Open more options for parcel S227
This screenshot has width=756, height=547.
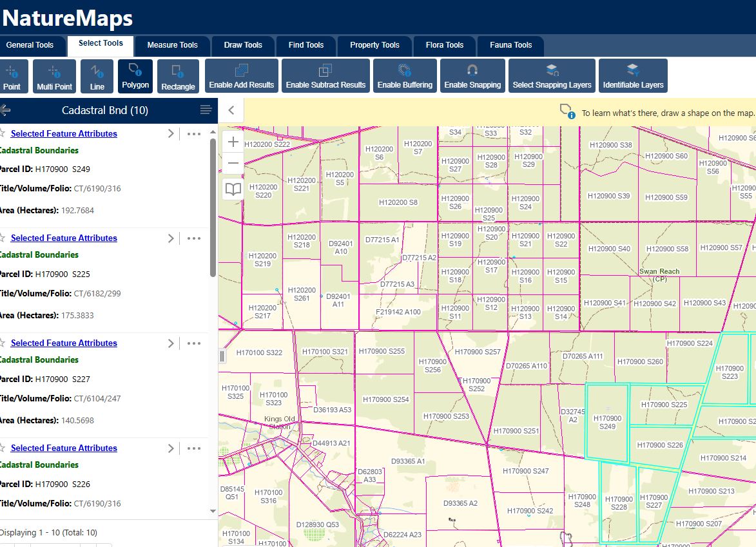(x=194, y=343)
